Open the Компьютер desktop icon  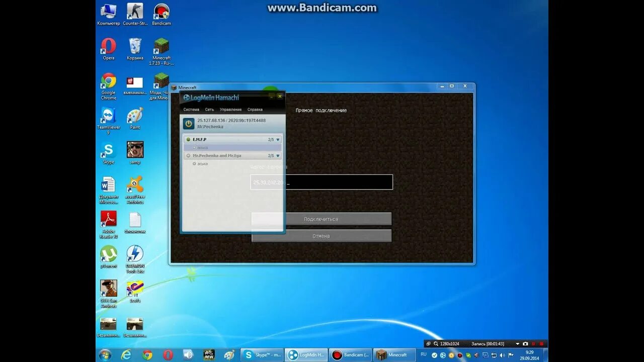[x=109, y=15]
